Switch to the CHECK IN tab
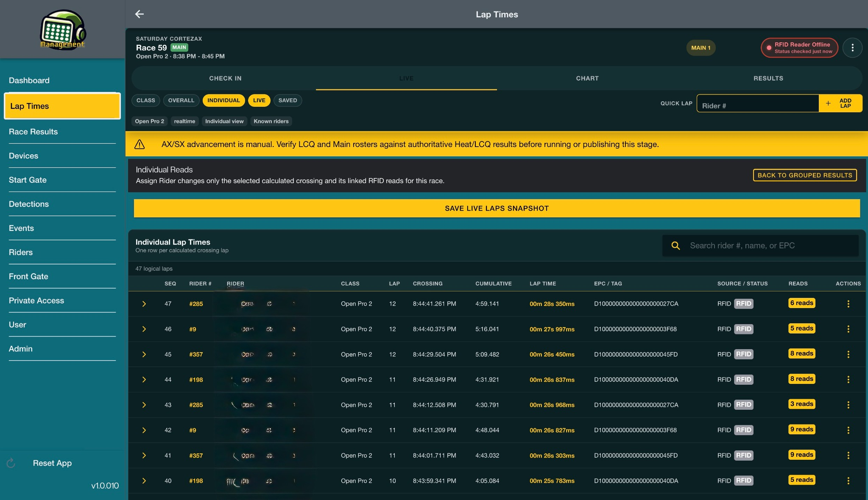This screenshot has width=868, height=500. point(225,78)
